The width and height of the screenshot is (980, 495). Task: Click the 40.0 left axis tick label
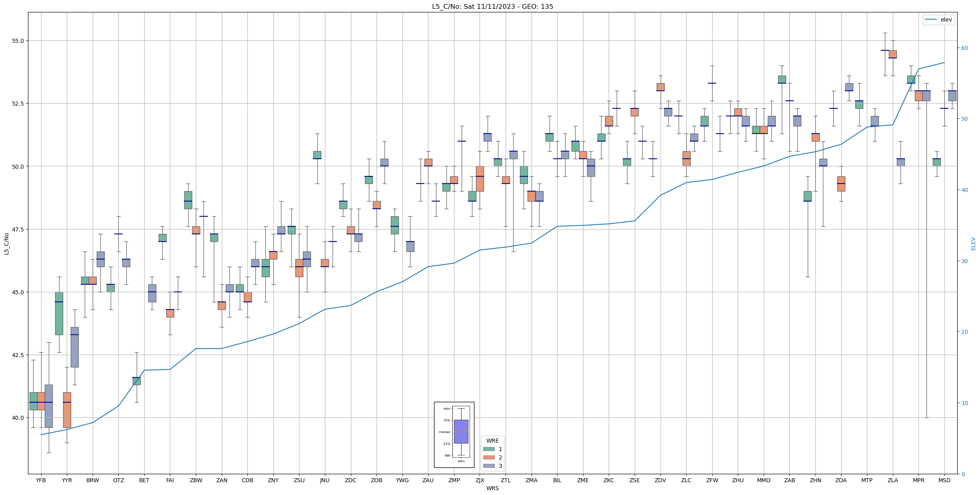click(18, 418)
